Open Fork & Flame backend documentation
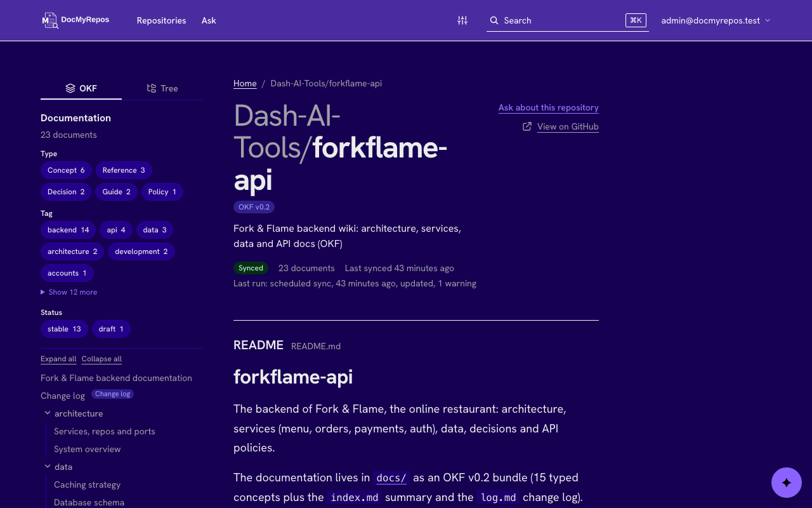This screenshot has width=812, height=508. 116,378
